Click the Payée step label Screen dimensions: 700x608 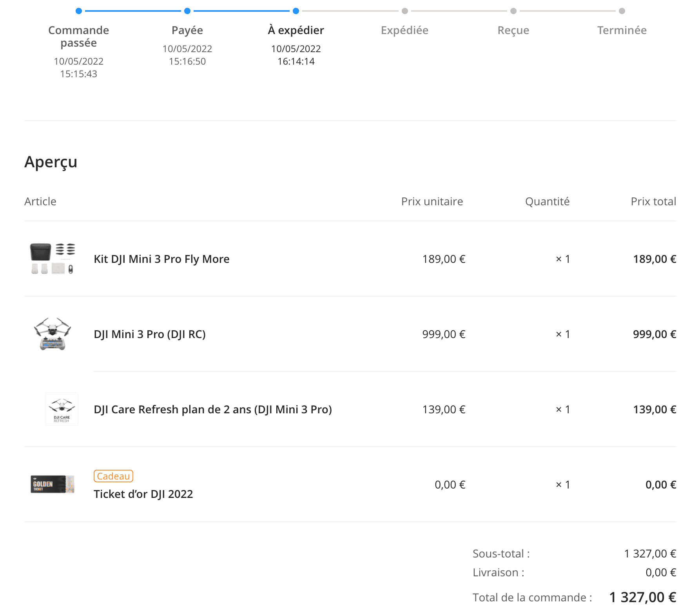click(x=187, y=30)
